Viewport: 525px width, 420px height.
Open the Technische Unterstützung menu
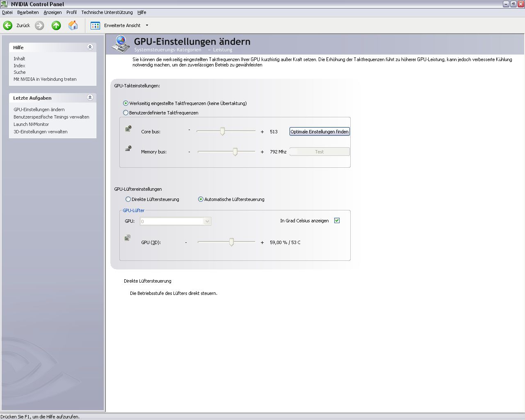point(107,12)
